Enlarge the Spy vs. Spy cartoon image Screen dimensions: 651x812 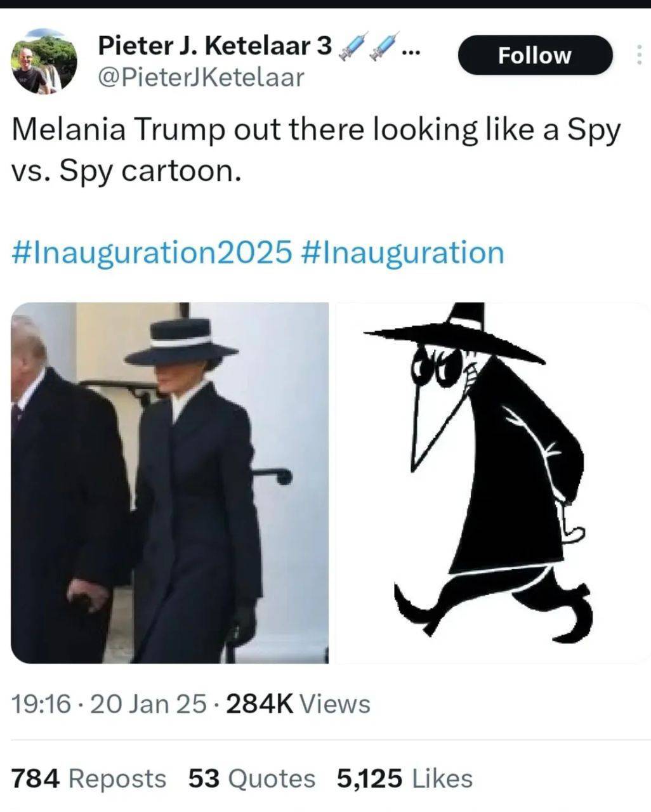(492, 483)
